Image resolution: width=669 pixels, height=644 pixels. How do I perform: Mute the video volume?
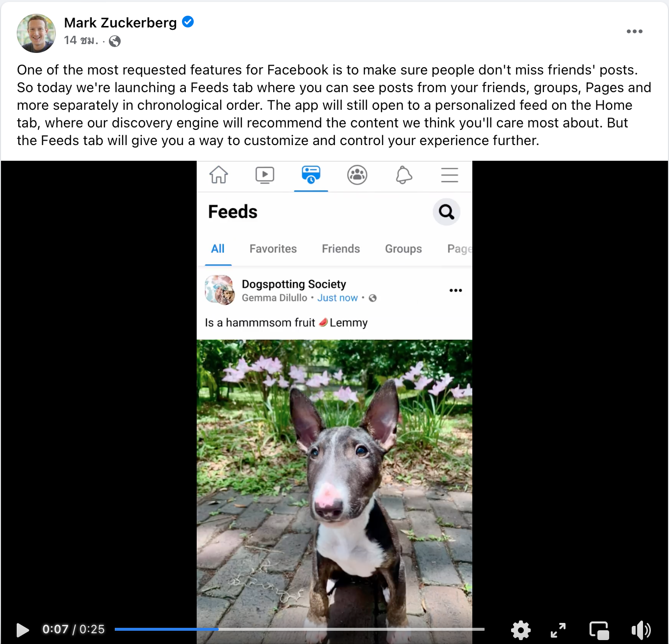(x=641, y=630)
